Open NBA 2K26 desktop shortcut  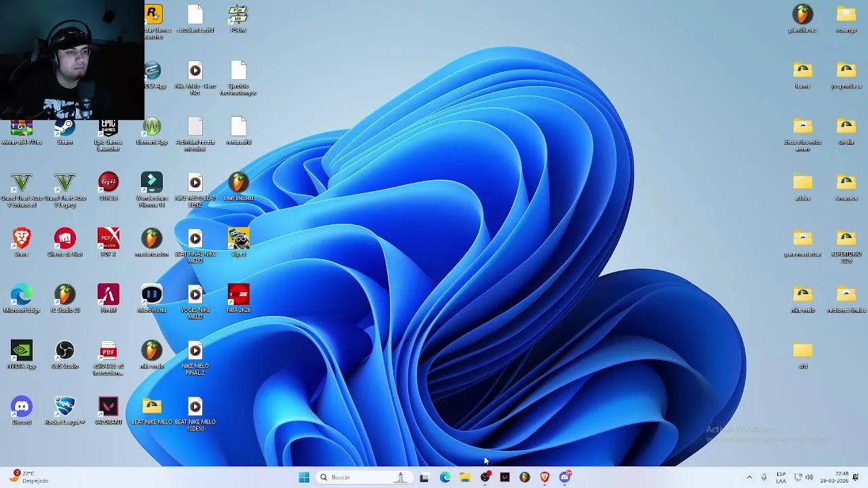tap(239, 298)
